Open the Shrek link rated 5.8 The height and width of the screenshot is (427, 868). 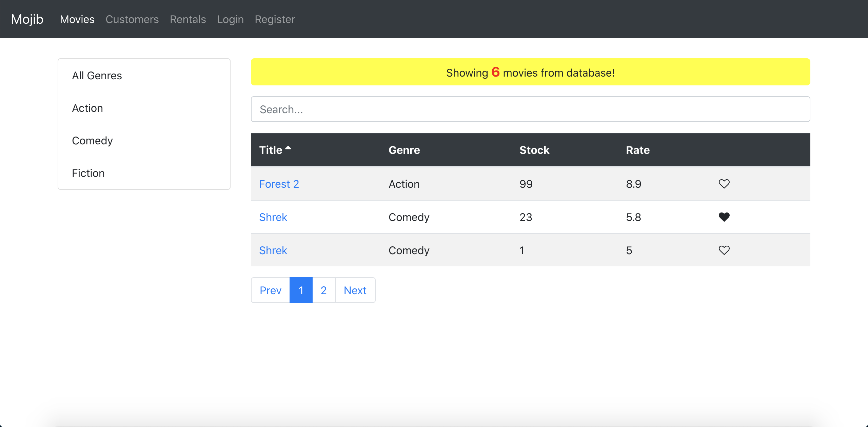click(x=273, y=217)
